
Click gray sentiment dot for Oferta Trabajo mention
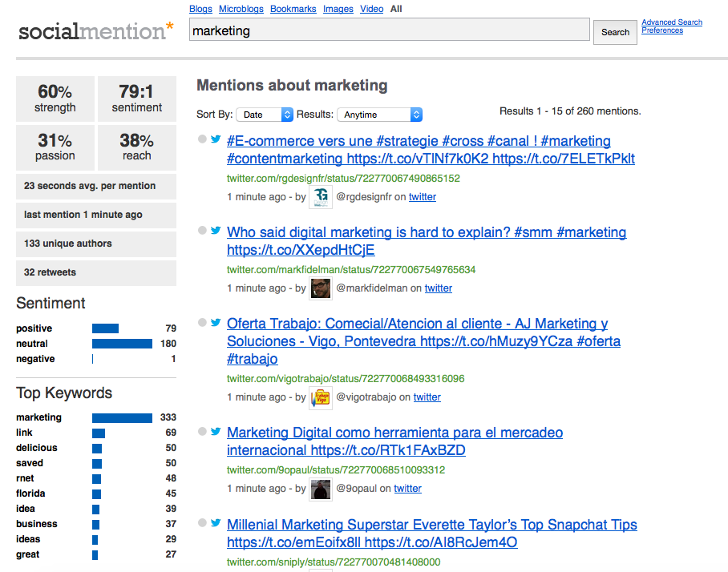point(202,322)
